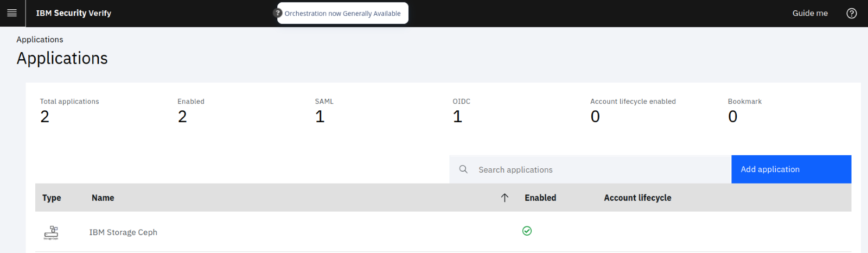Click the Name column header
Viewport: 868px width, 253px height.
click(103, 198)
